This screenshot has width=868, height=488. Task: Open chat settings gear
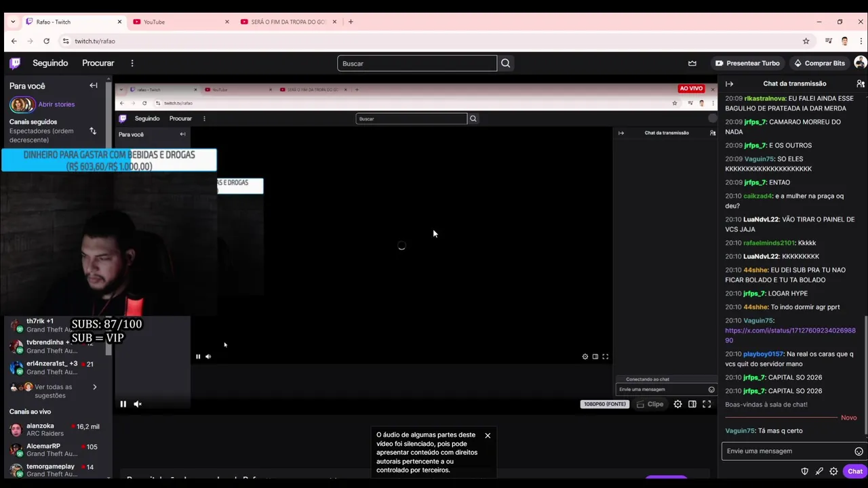click(833, 472)
